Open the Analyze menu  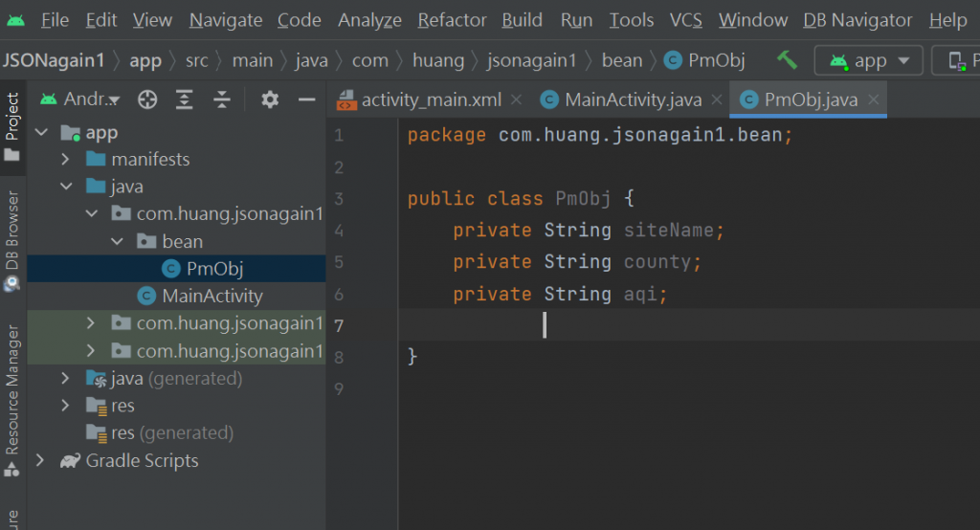click(x=370, y=21)
